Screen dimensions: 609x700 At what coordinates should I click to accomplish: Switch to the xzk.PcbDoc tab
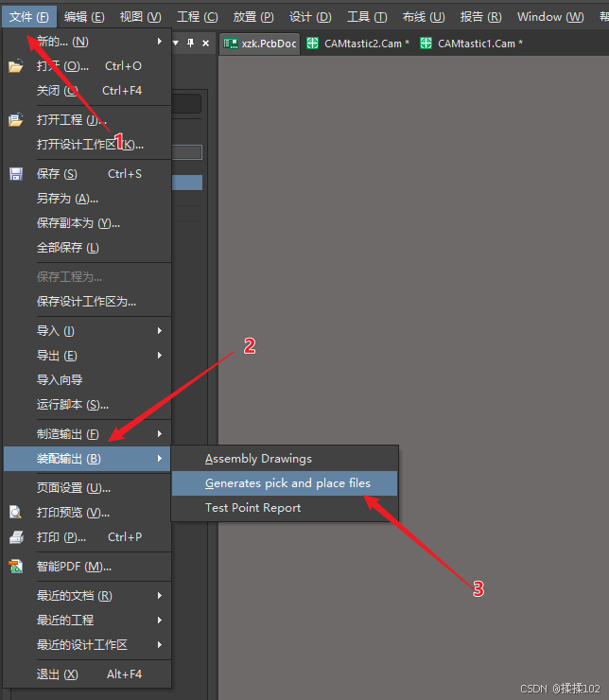[260, 44]
